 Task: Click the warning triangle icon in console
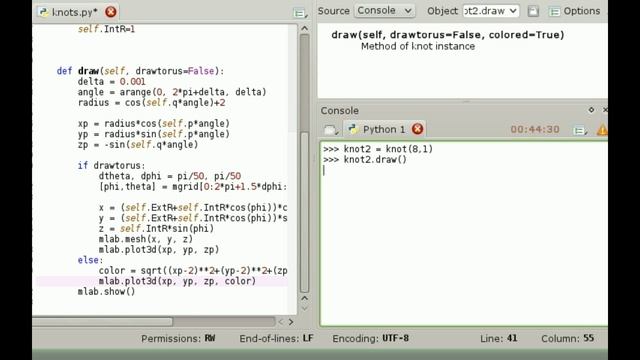(602, 130)
